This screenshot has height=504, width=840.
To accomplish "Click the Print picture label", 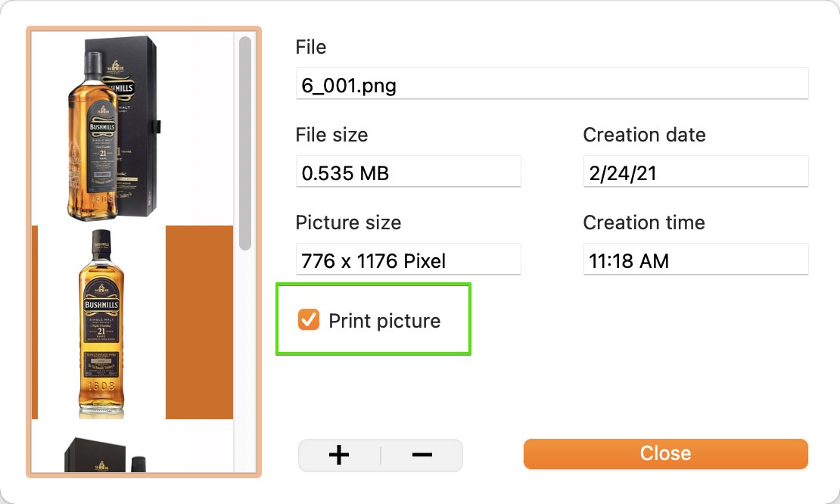I will [x=384, y=321].
